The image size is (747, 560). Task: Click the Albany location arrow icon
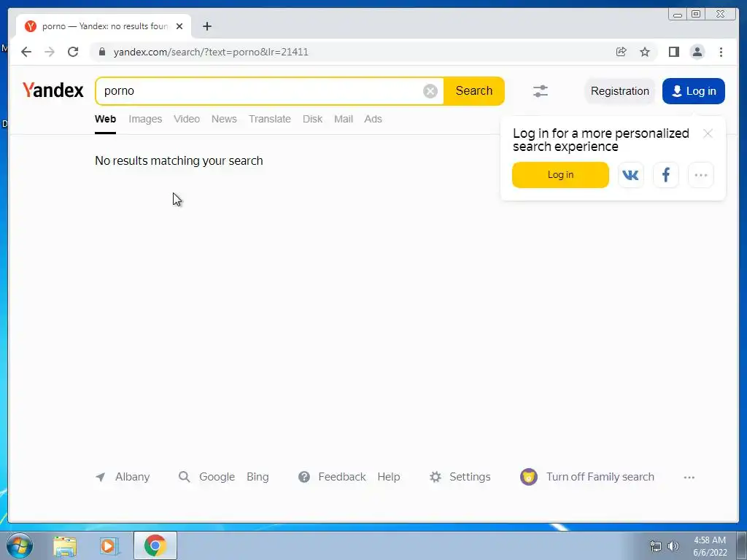pyautogui.click(x=100, y=477)
